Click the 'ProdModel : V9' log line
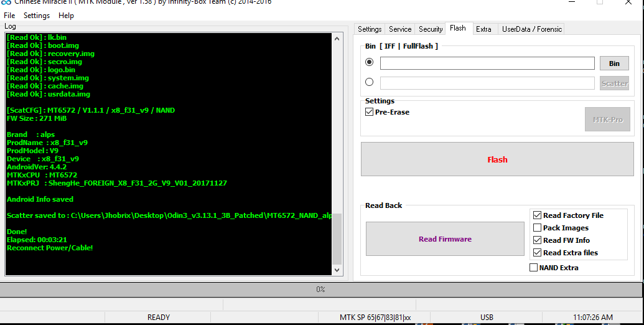This screenshot has height=325, width=644. (x=33, y=151)
